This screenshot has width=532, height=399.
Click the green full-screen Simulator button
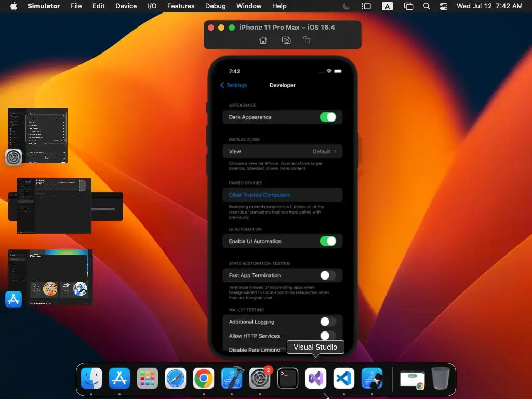(x=232, y=28)
